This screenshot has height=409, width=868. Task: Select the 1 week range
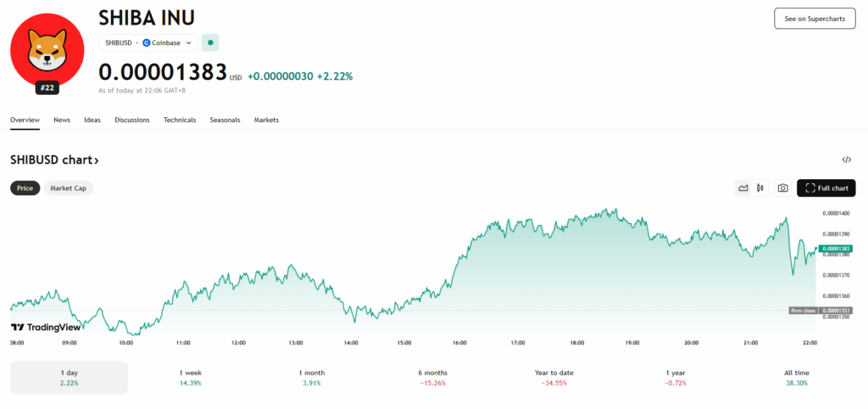pos(191,378)
